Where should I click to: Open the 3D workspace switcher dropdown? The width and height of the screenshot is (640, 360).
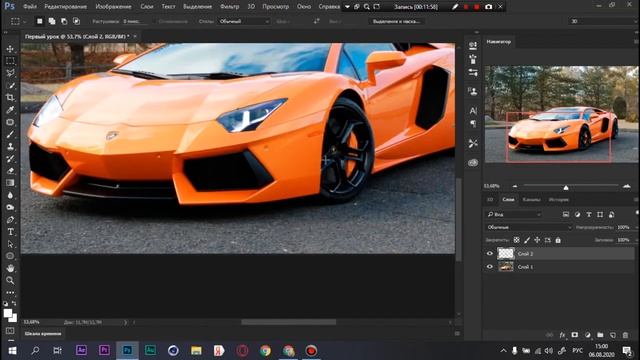[x=604, y=21]
